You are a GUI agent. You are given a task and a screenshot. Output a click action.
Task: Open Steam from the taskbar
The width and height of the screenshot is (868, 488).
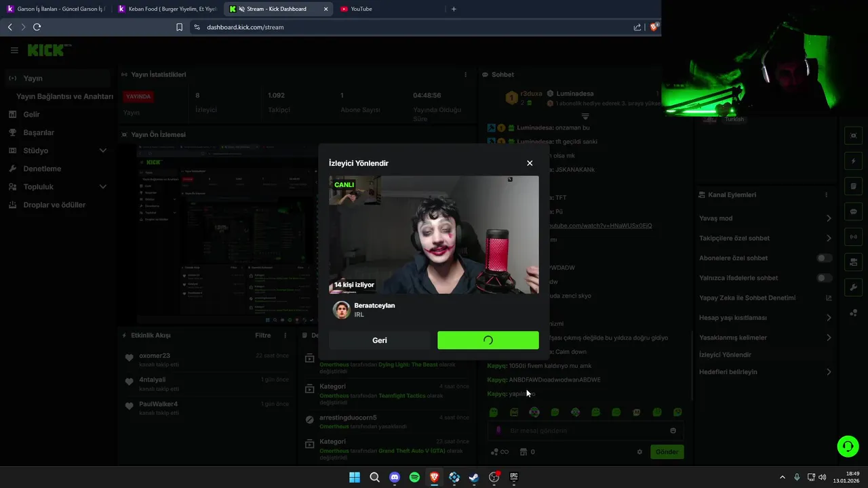(474, 477)
